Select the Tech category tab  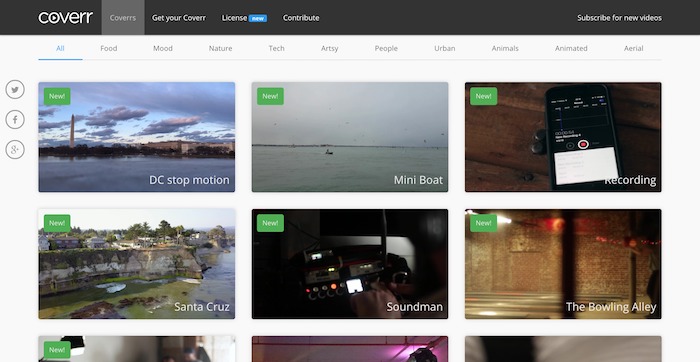tap(276, 48)
